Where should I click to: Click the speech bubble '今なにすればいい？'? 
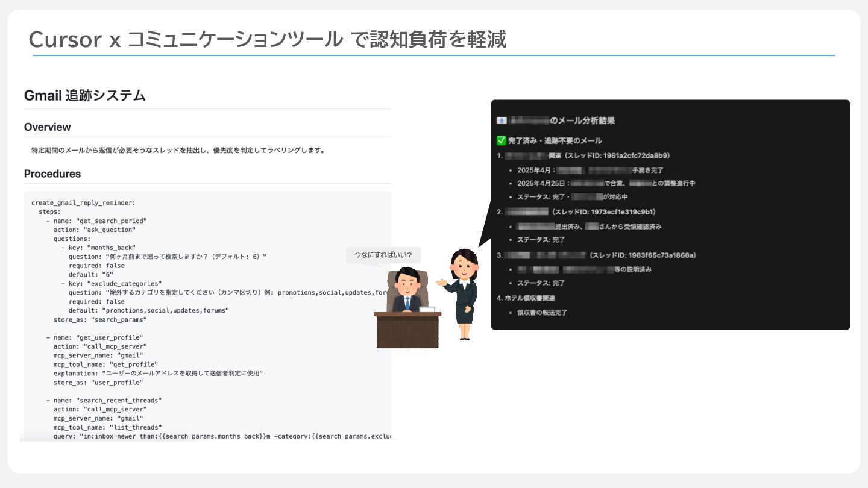point(383,255)
